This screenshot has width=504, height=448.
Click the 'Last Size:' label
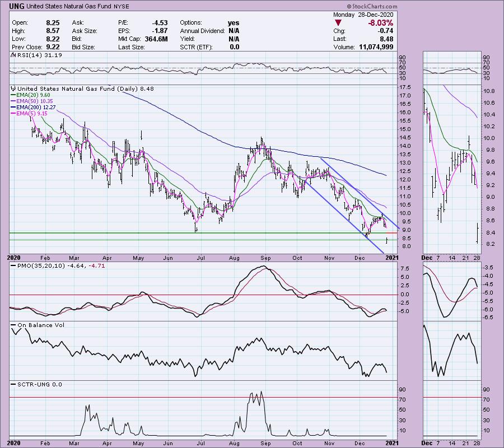131,47
